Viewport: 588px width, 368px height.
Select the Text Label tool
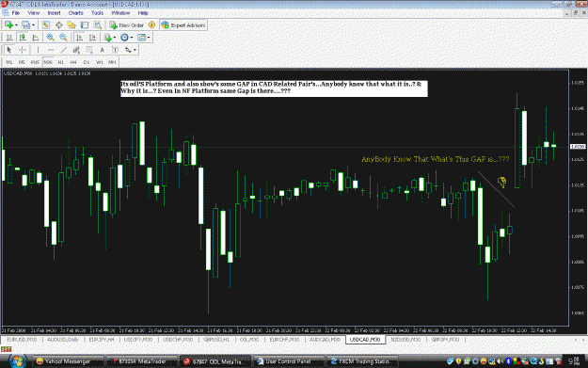point(115,50)
